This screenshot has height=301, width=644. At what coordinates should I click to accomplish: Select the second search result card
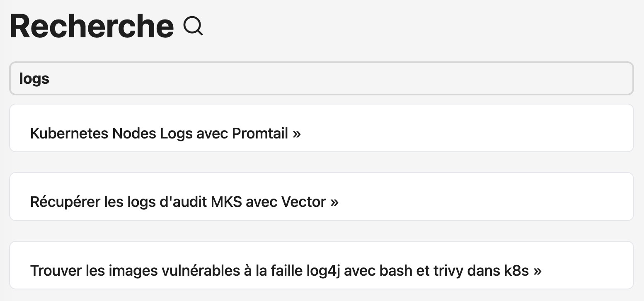coord(322,196)
